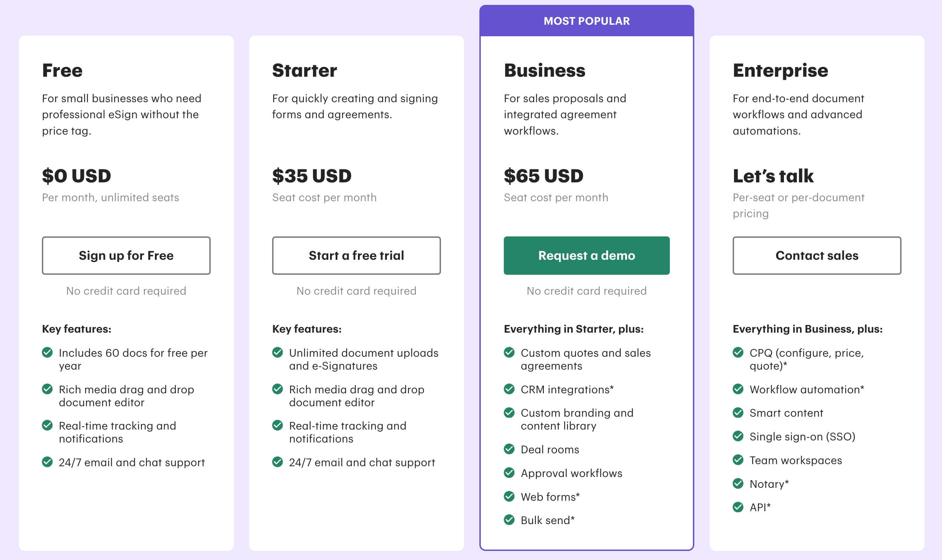Click the check icon beside "Bulk send*"

(x=509, y=520)
